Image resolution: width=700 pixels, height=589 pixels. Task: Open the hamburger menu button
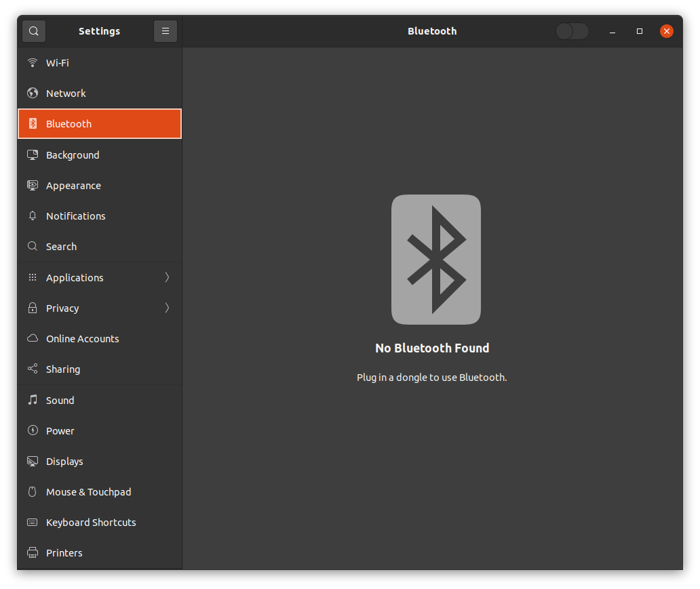166,31
